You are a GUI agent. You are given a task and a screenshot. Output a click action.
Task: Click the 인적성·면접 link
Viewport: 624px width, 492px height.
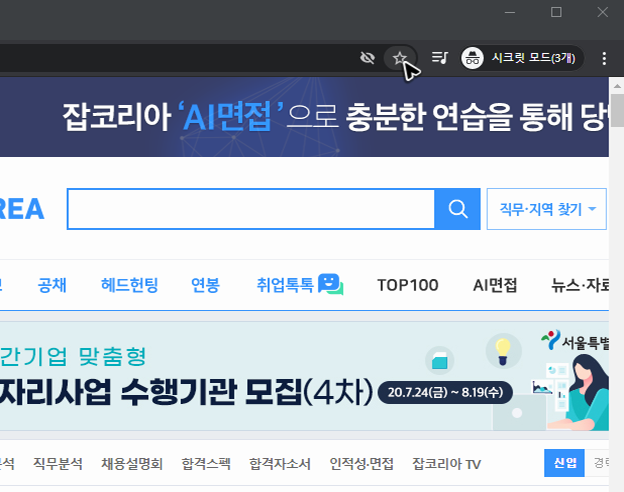coord(361,464)
